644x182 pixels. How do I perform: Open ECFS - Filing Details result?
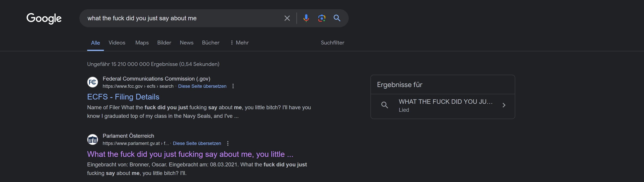coord(123,97)
